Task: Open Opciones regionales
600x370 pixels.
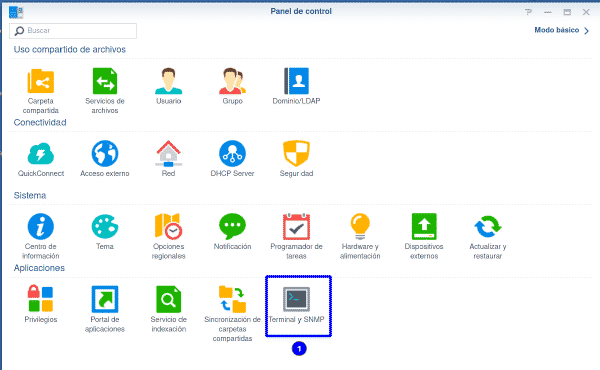Action: [x=168, y=236]
